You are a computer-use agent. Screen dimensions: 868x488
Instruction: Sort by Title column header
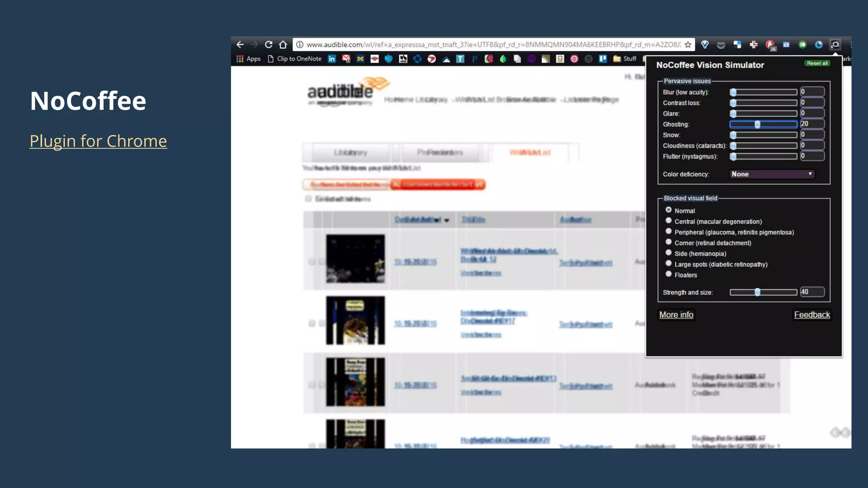pyautogui.click(x=473, y=219)
